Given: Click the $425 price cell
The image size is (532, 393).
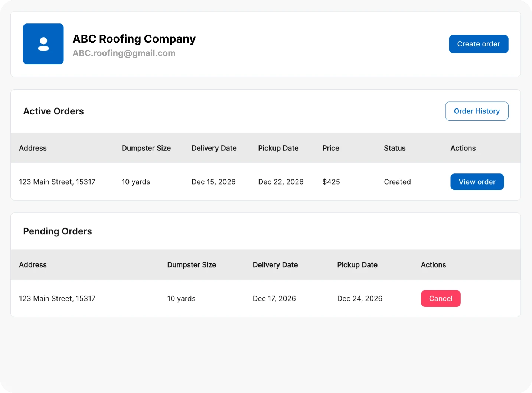Looking at the screenshot, I should [x=331, y=182].
